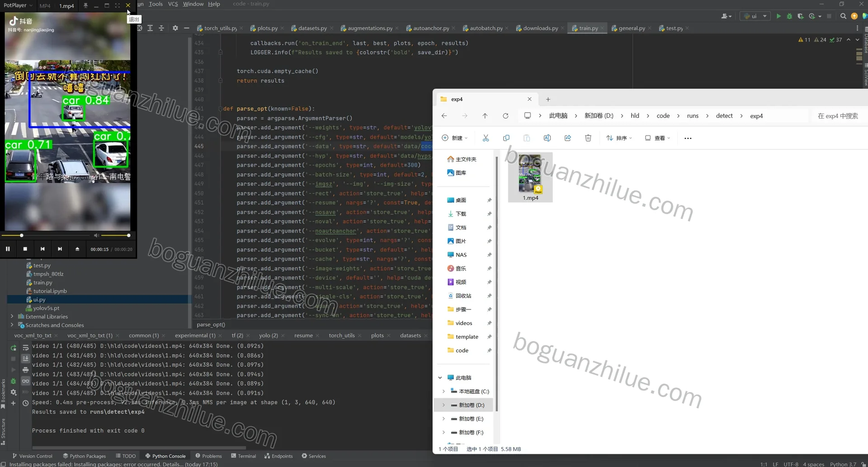Toggle scroll to end in run console
Image resolution: width=868 pixels, height=467 pixels.
[x=26, y=358]
